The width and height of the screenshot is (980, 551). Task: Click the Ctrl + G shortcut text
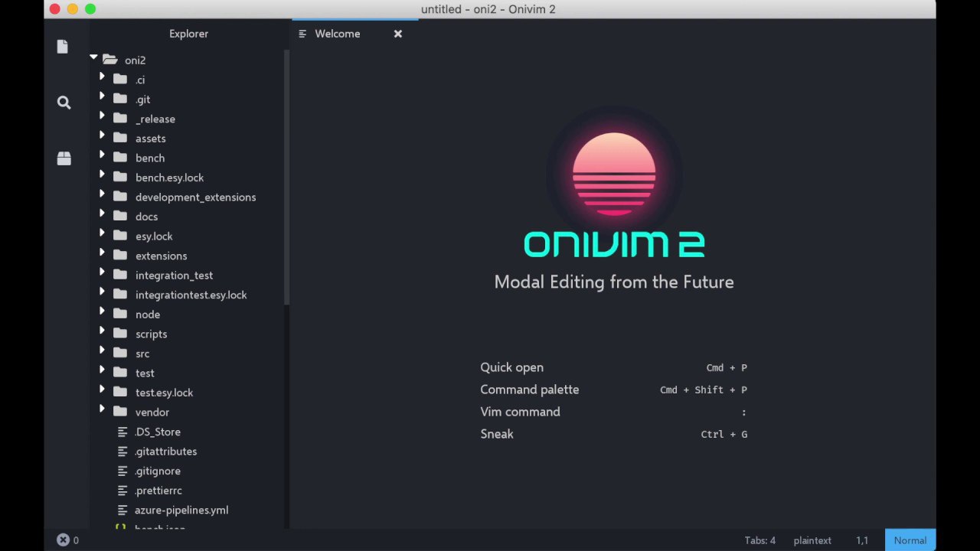724,435
